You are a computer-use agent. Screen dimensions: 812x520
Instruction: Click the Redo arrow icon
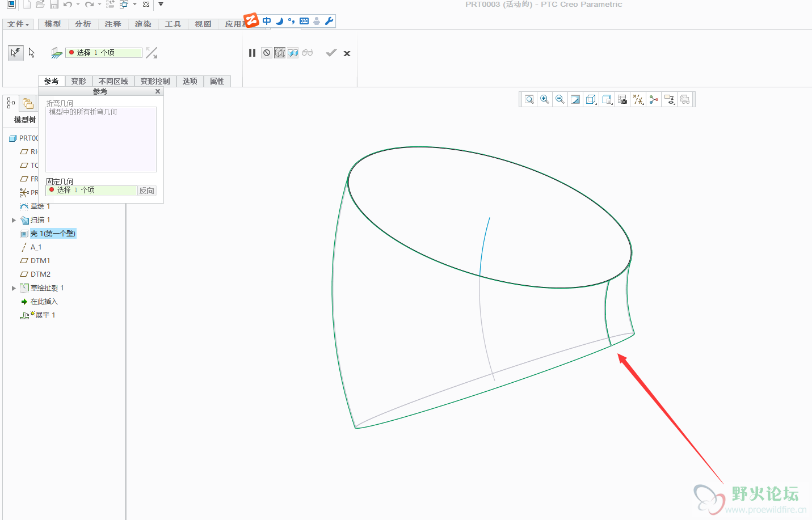point(89,4)
